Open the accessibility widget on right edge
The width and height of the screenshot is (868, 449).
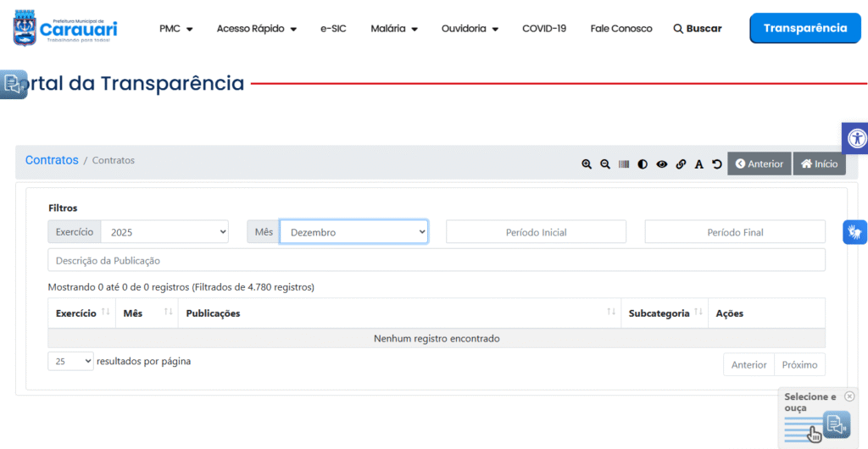click(x=856, y=138)
